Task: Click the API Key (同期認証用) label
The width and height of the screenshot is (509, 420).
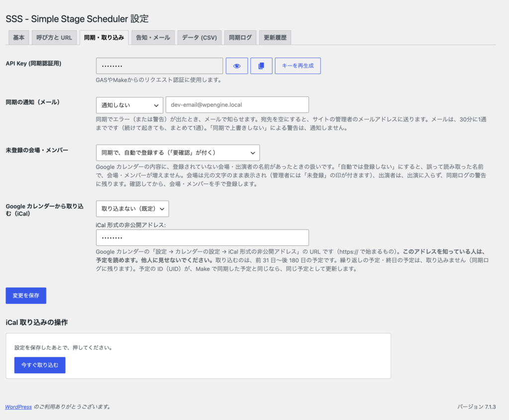Action: click(x=33, y=64)
